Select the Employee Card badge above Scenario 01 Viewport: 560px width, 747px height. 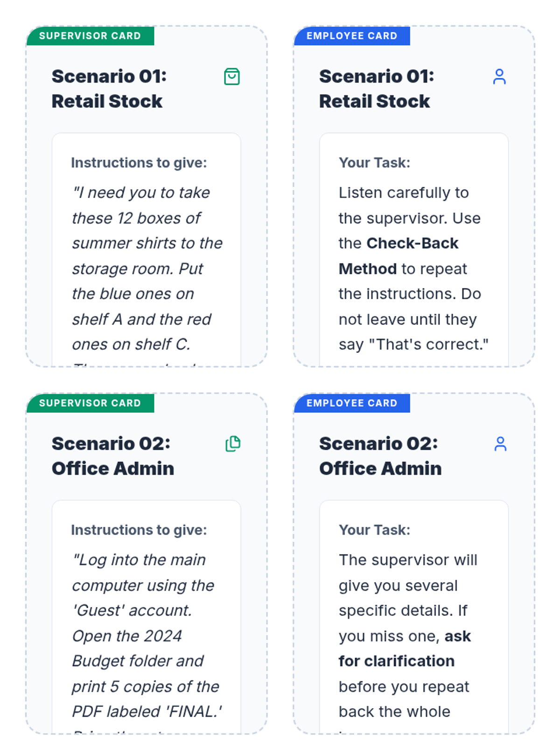352,36
